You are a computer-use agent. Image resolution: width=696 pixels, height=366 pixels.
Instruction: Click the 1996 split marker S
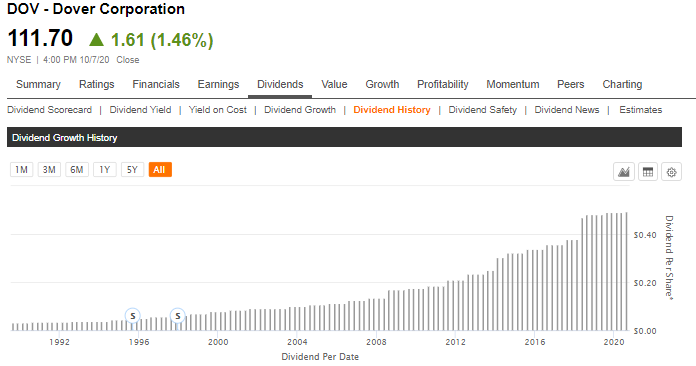(133, 316)
